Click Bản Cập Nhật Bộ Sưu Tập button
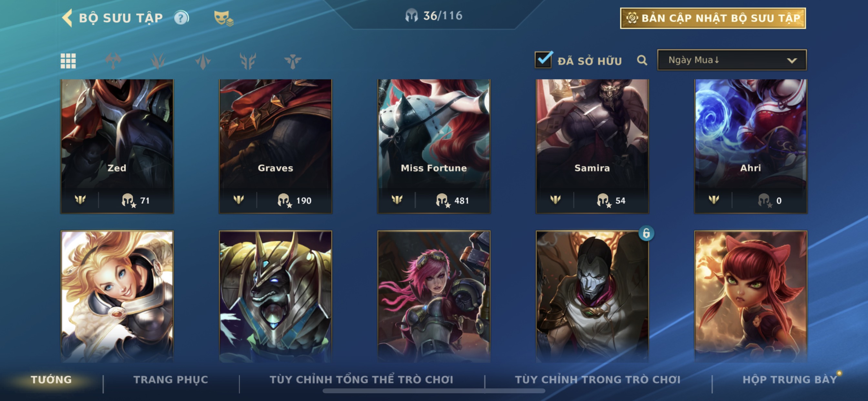 pos(713,18)
